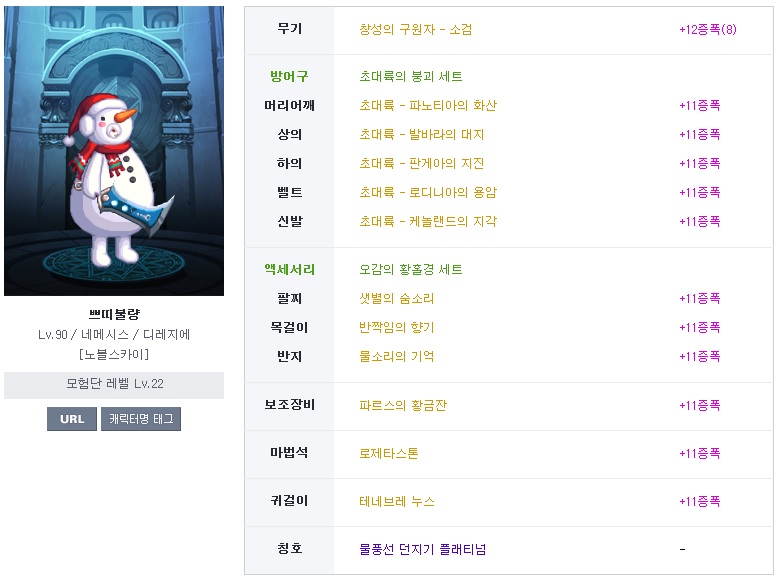Open the snowman character portrait image
This screenshot has width=779, height=581.
click(x=114, y=151)
